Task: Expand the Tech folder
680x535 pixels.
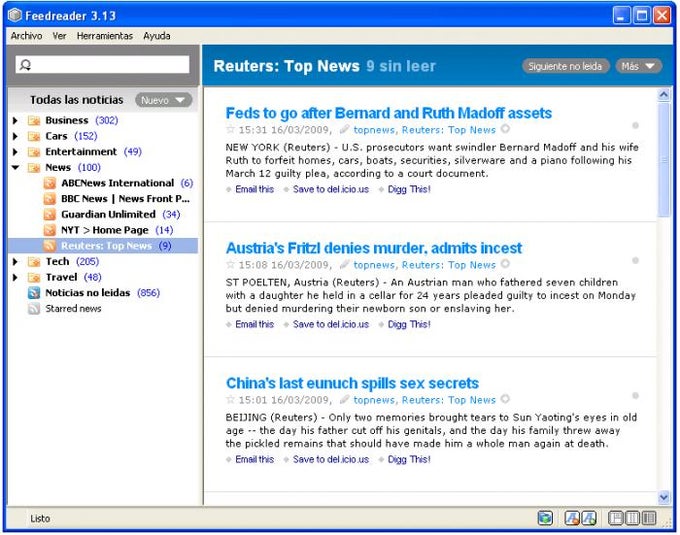Action: [15, 261]
